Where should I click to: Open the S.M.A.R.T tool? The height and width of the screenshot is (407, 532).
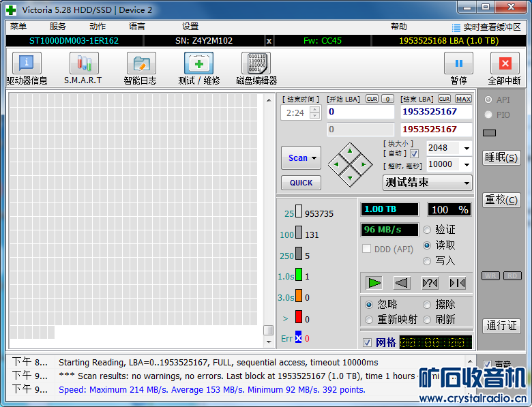[84, 63]
